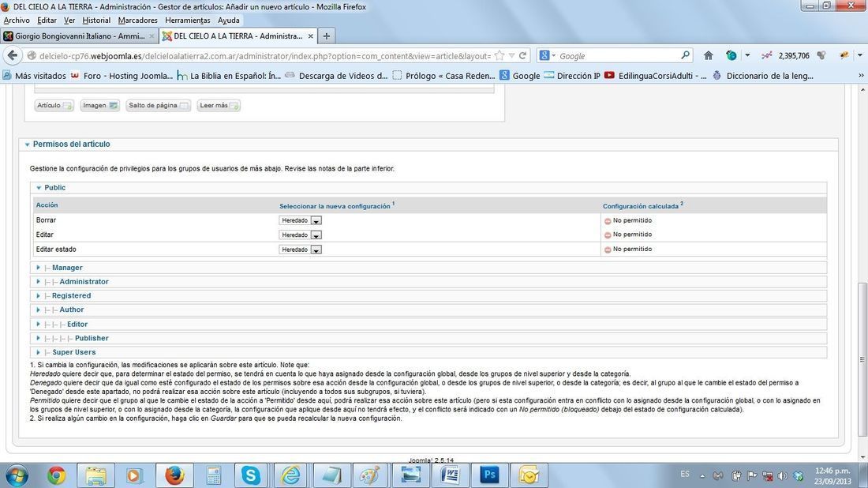The height and width of the screenshot is (488, 868).
Task: Click the Imagen editor button
Action: coord(99,105)
